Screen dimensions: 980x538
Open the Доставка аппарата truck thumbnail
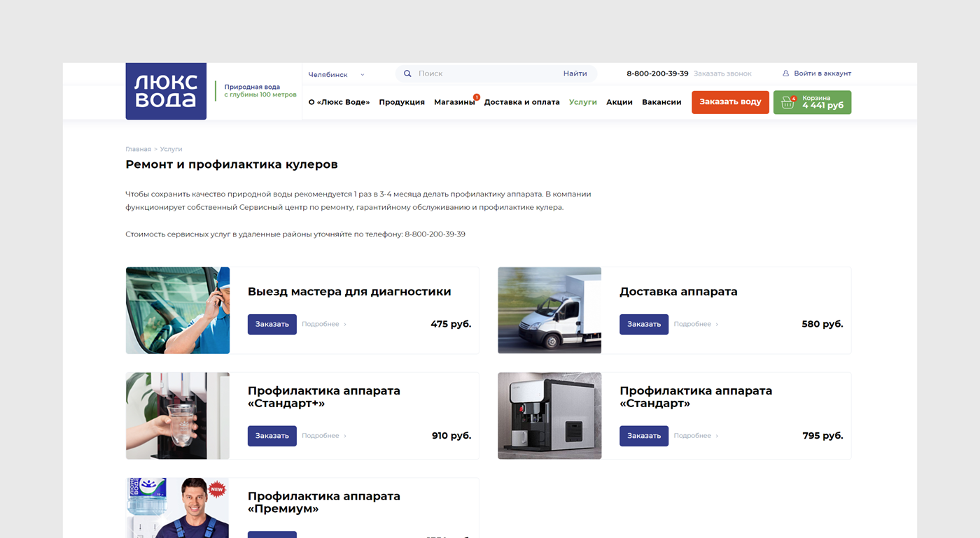549,310
